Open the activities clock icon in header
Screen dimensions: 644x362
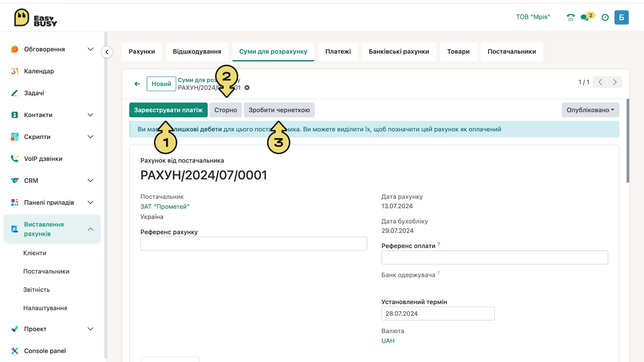pyautogui.click(x=605, y=17)
